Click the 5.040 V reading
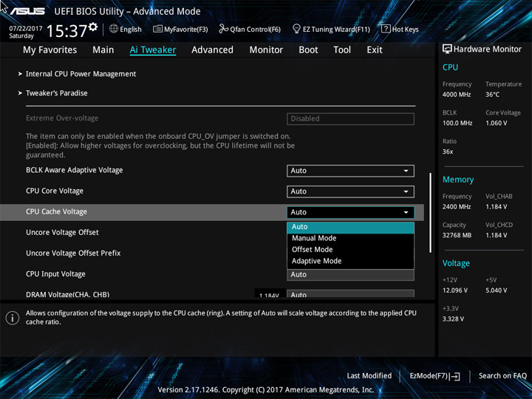Image resolution: width=532 pixels, height=399 pixels. tap(496, 290)
